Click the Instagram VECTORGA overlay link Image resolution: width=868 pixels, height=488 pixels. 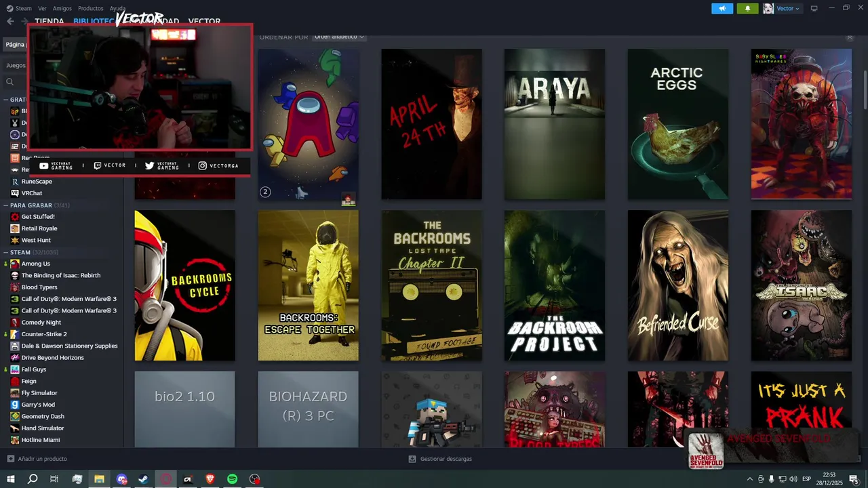tap(218, 165)
